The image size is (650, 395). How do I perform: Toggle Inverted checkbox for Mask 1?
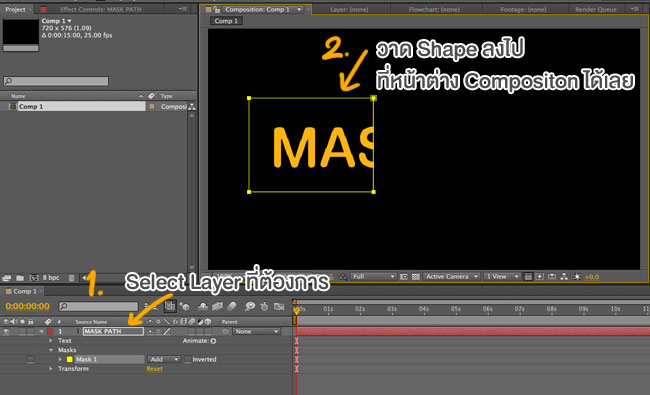pos(188,359)
